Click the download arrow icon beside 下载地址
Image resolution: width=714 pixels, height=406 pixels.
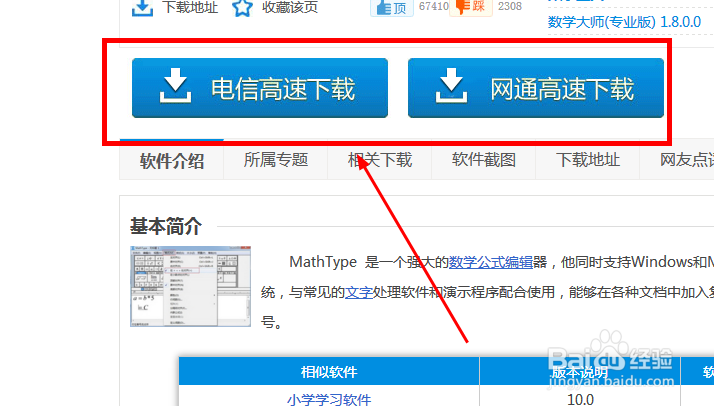click(142, 8)
